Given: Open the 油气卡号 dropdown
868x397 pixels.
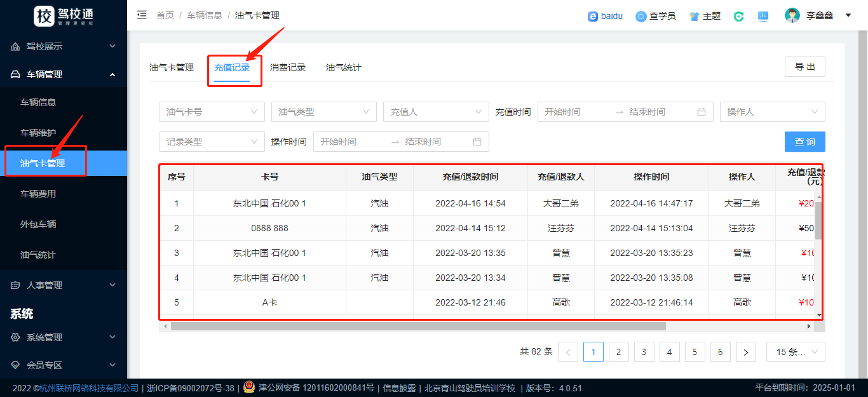Looking at the screenshot, I should tap(212, 112).
